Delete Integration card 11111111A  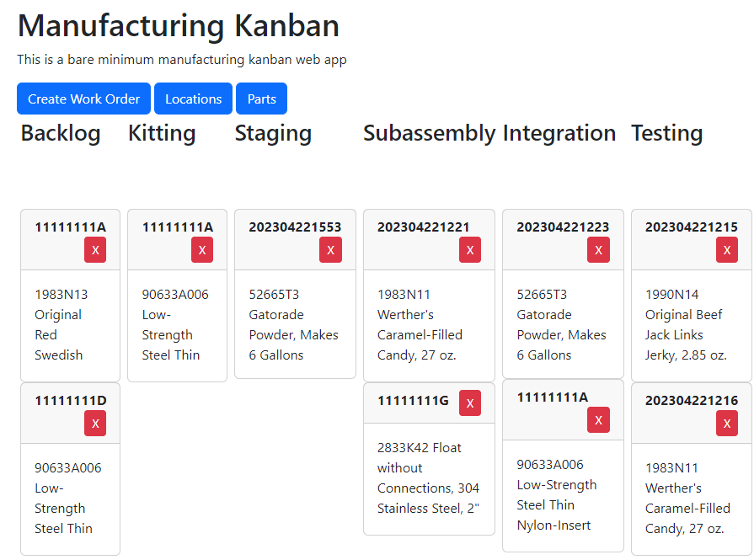point(598,419)
